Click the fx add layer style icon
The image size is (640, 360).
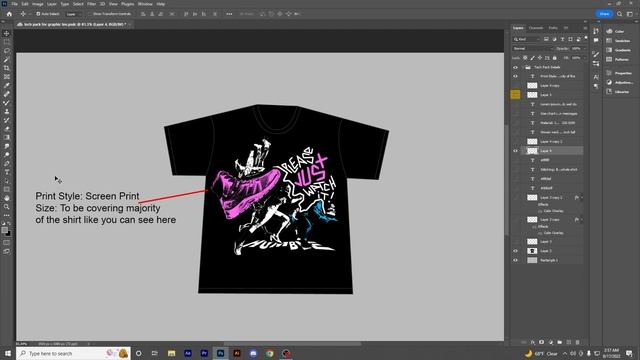533,342
